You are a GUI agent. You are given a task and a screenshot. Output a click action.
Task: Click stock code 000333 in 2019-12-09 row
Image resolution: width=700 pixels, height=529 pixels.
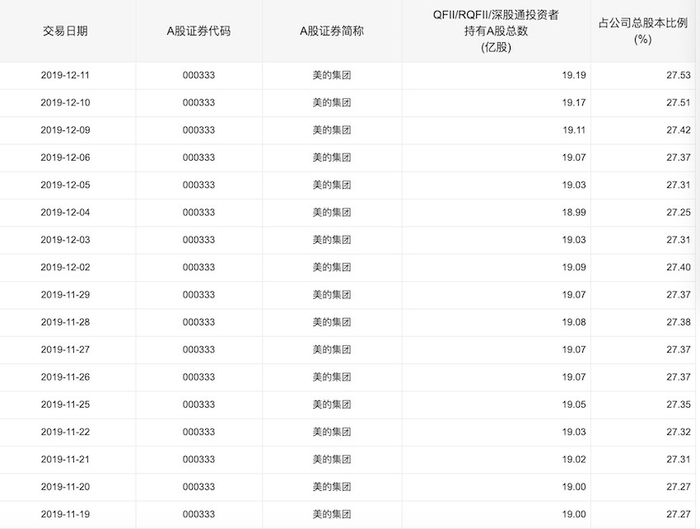point(199,130)
